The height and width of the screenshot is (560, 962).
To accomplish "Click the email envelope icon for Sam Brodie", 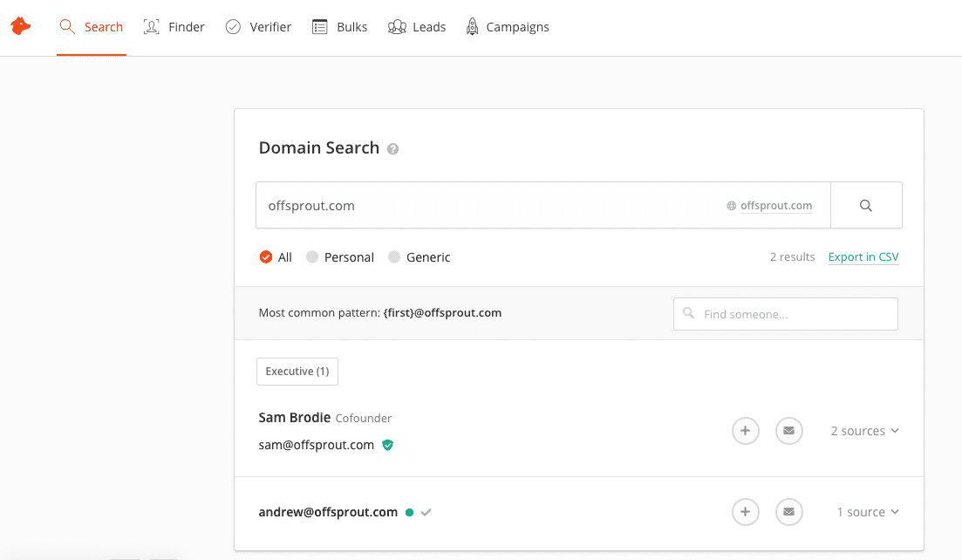I will coord(789,431).
